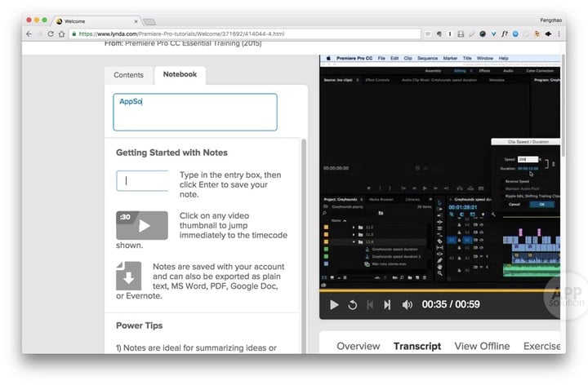The image size is (588, 385).
Task: Go back with the browser back arrow
Action: (x=29, y=33)
